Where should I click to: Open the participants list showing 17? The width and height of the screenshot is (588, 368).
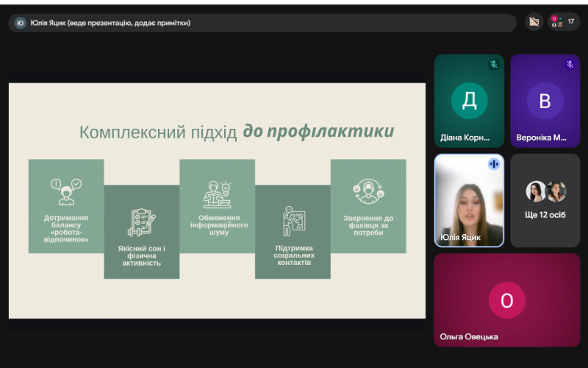[x=563, y=22]
